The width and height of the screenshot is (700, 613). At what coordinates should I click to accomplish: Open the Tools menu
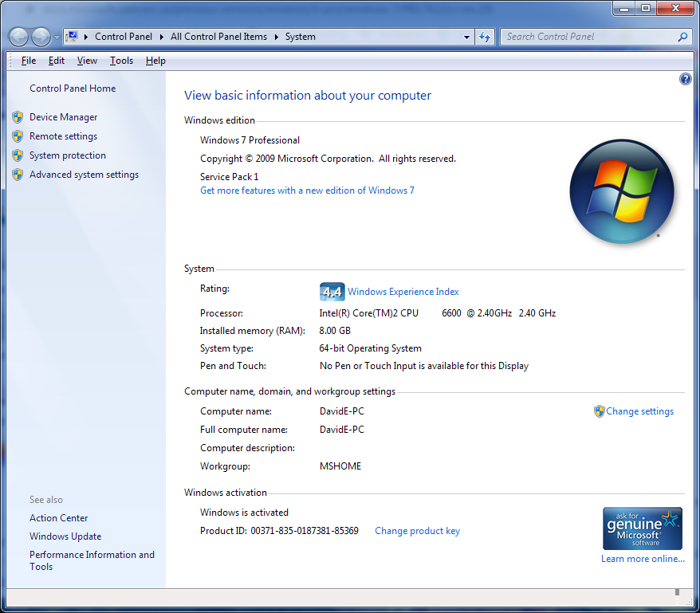(x=121, y=61)
